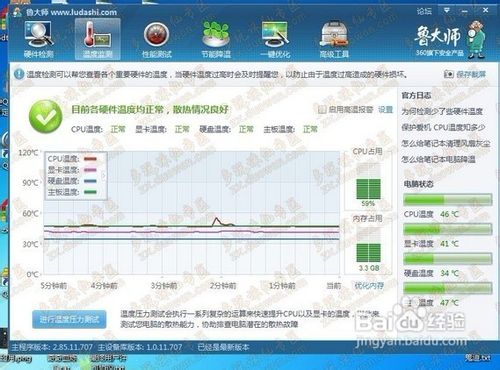
Task: Click the 5分钟前 axis label
Action: click(54, 286)
